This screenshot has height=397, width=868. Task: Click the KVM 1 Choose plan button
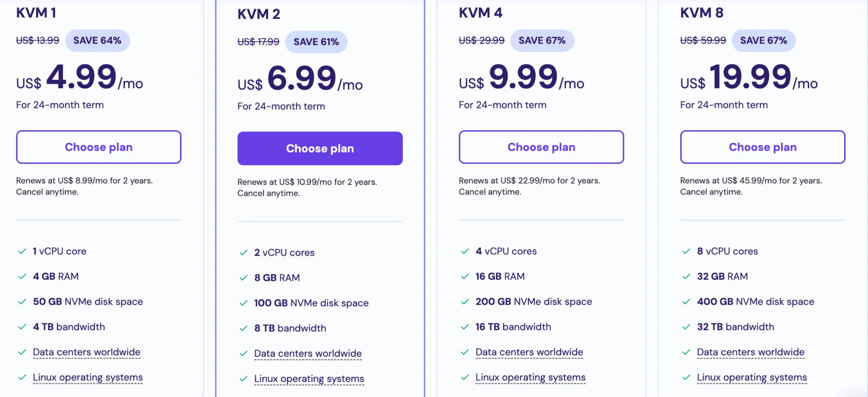[x=98, y=147]
